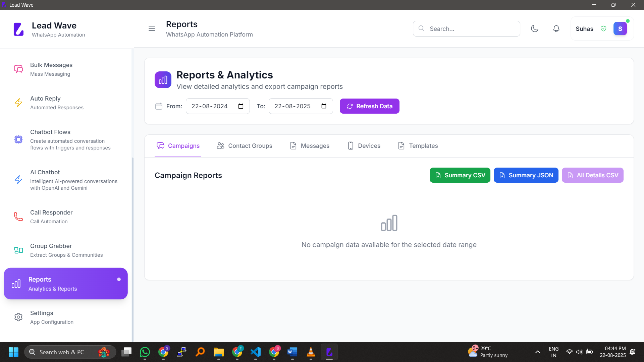Open Microsoft Word from taskbar
Viewport: 644px width, 362px height.
pyautogui.click(x=292, y=352)
